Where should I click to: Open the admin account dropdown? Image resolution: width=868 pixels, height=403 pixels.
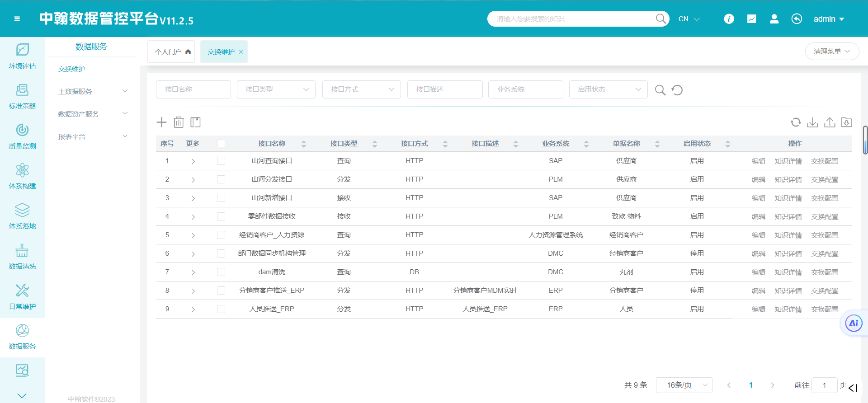(829, 19)
